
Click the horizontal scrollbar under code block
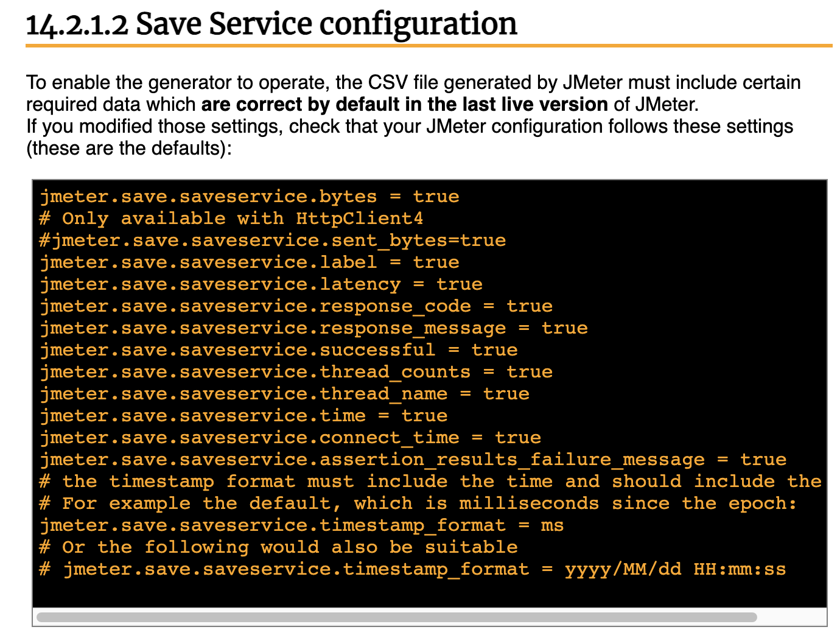(x=396, y=617)
